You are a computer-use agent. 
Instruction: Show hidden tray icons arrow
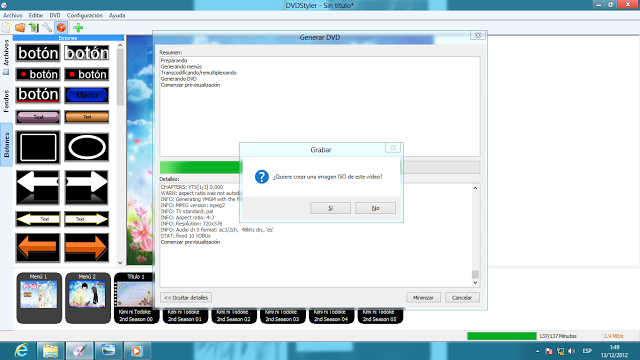pyautogui.click(x=537, y=351)
